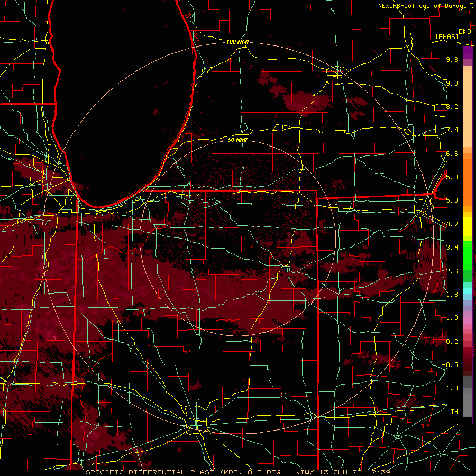Click the 2.6 scale value
Image resolution: width=476 pixels, height=476 pixels.
tap(452, 271)
